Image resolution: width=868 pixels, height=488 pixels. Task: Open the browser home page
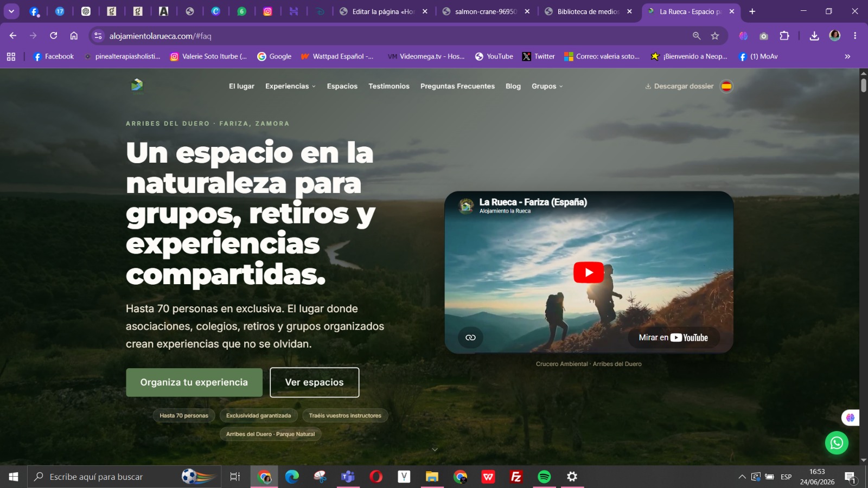coord(74,36)
